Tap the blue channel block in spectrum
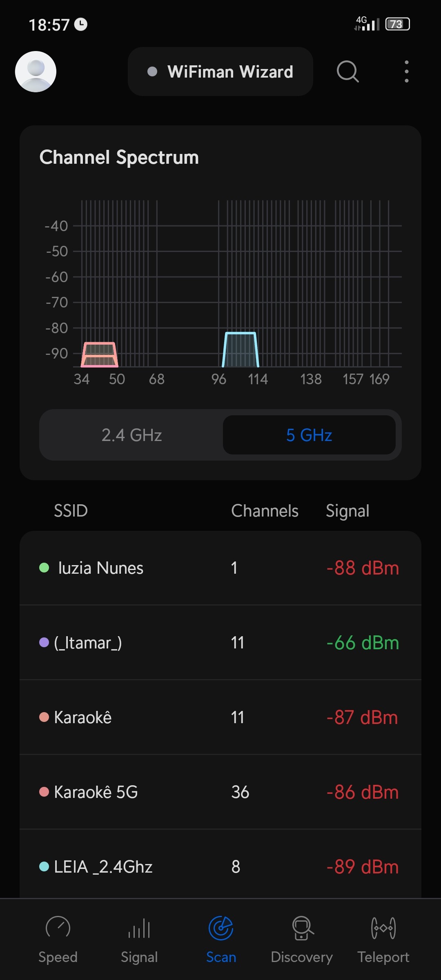The width and height of the screenshot is (441, 980). [241, 350]
